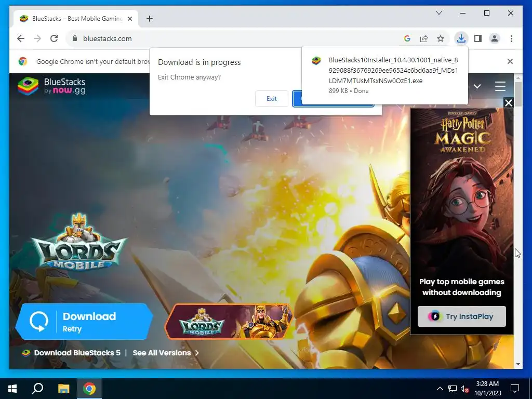The image size is (532, 399).
Task: Show hidden system tray icons
Action: pos(440,389)
